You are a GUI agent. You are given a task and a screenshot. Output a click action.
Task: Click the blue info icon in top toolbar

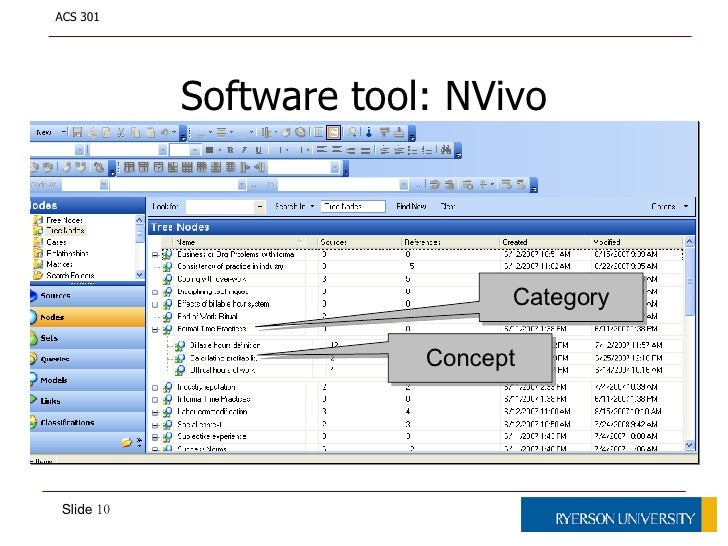(x=369, y=133)
